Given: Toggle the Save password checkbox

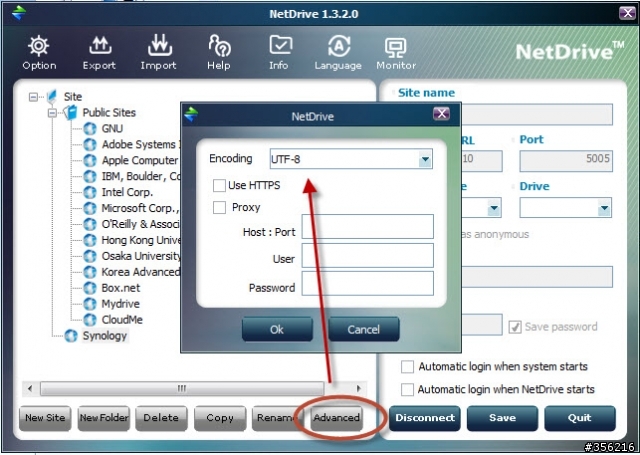Looking at the screenshot, I should 515,327.
